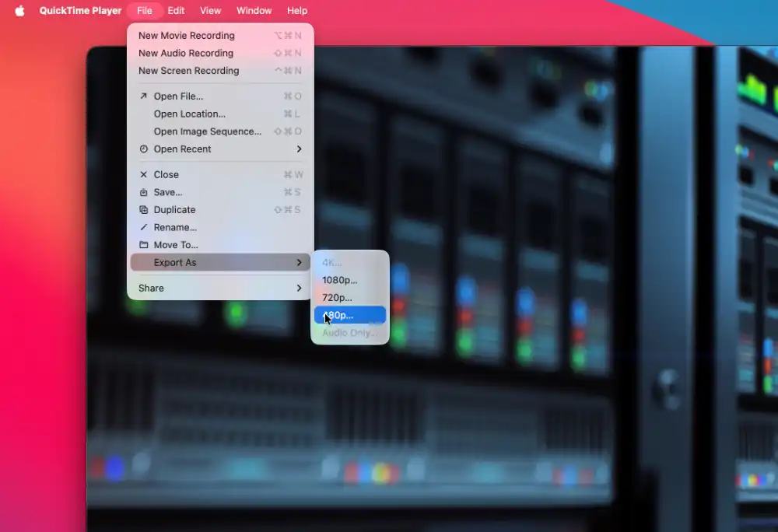Image resolution: width=778 pixels, height=532 pixels.
Task: Click the folder icon beside Move To
Action: pos(143,245)
